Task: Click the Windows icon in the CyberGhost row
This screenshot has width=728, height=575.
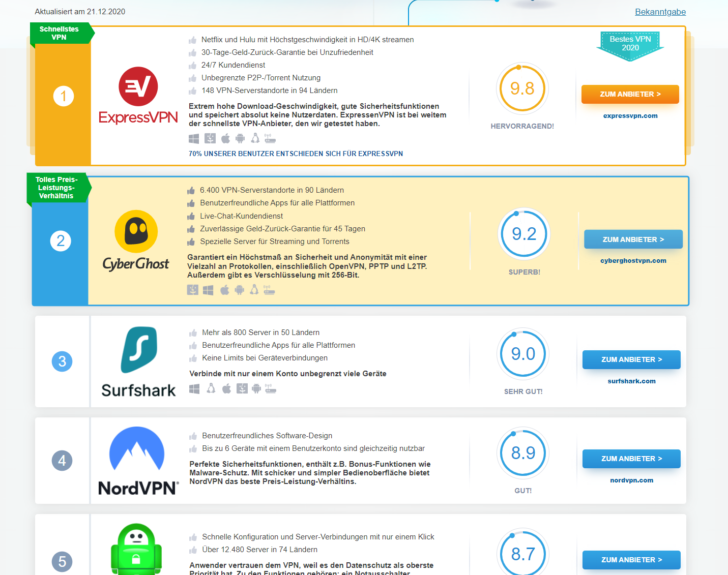Action: 208,290
